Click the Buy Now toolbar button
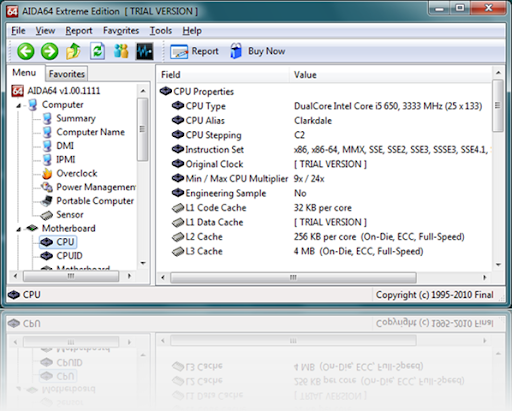512x411 pixels. [x=257, y=51]
